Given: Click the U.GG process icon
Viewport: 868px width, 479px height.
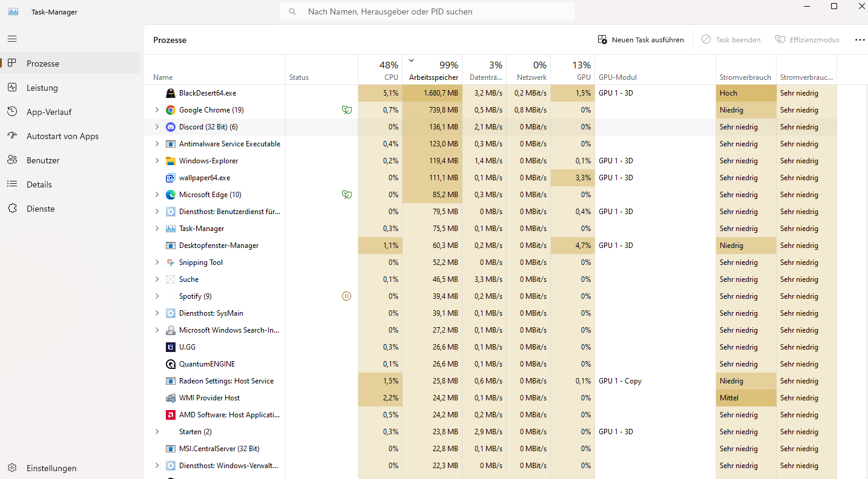Looking at the screenshot, I should point(171,347).
